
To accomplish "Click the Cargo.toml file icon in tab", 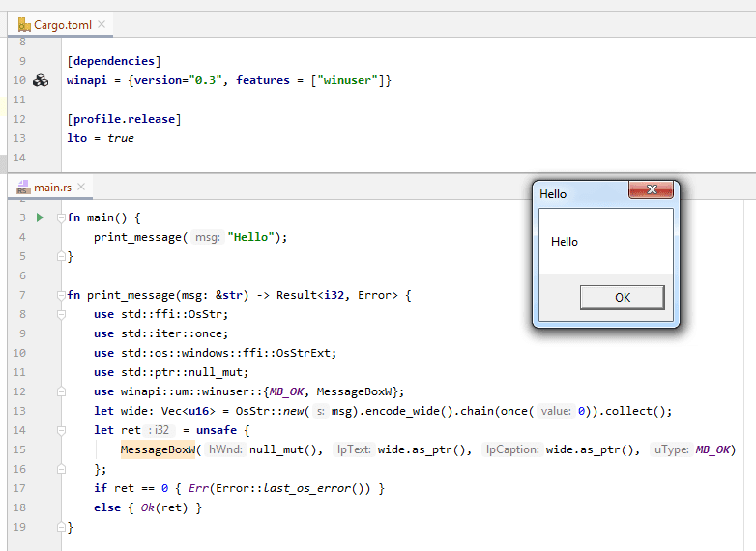I will coord(24,24).
